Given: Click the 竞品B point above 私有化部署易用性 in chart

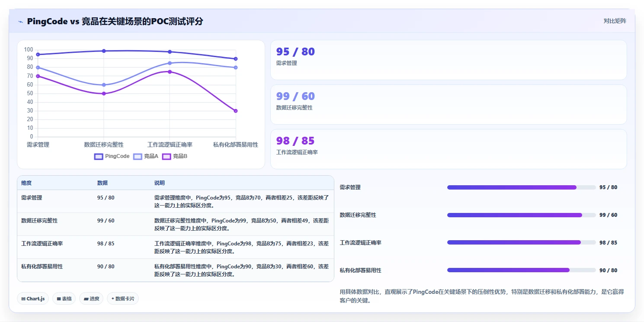Looking at the screenshot, I should (x=236, y=111).
